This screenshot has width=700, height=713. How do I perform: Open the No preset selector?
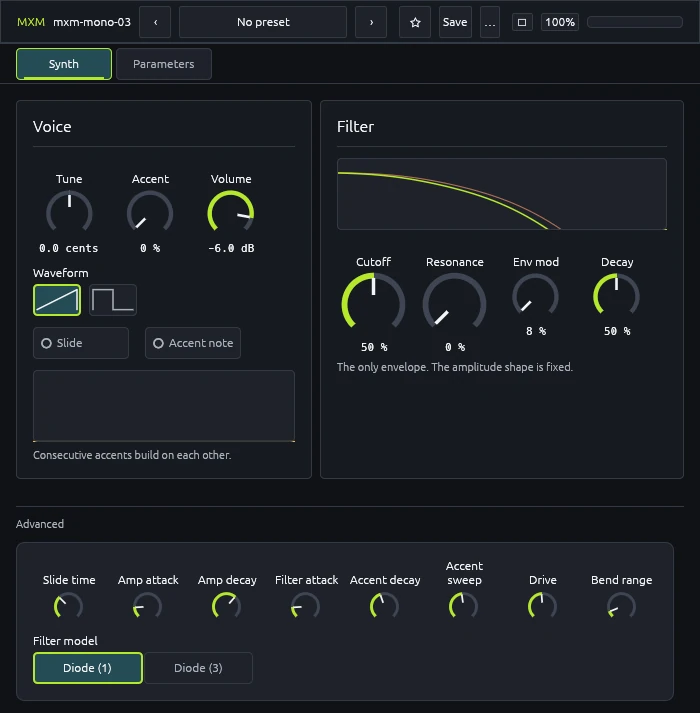point(263,22)
